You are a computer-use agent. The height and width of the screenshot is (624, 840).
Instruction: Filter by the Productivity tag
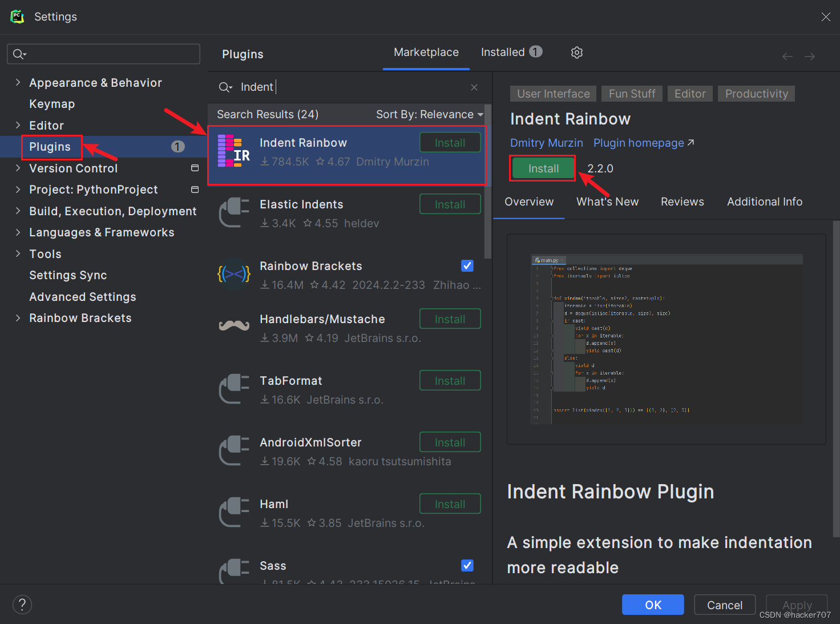point(756,94)
